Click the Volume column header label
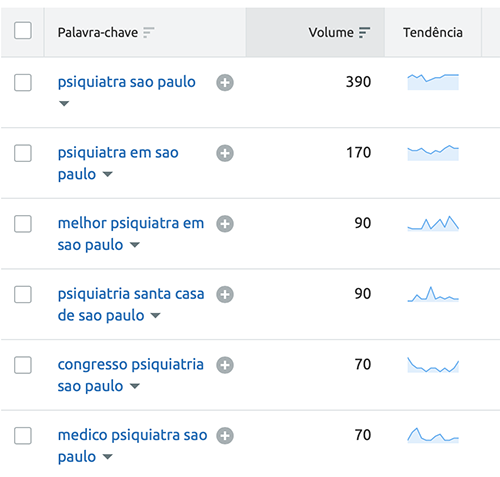Image resolution: width=500 pixels, height=477 pixels. 331,33
